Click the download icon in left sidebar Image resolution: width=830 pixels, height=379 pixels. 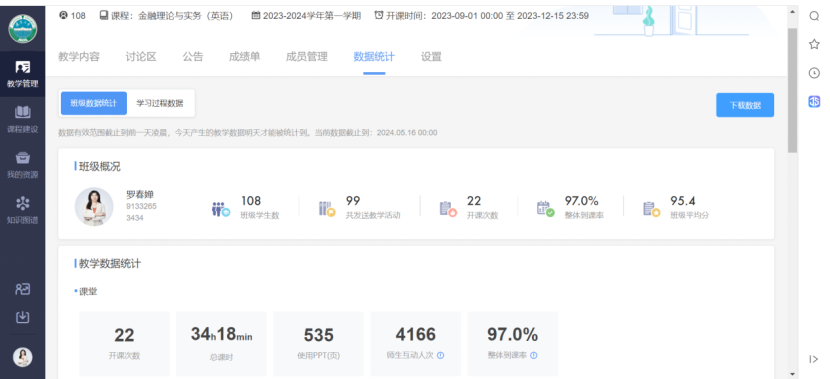[x=22, y=317]
